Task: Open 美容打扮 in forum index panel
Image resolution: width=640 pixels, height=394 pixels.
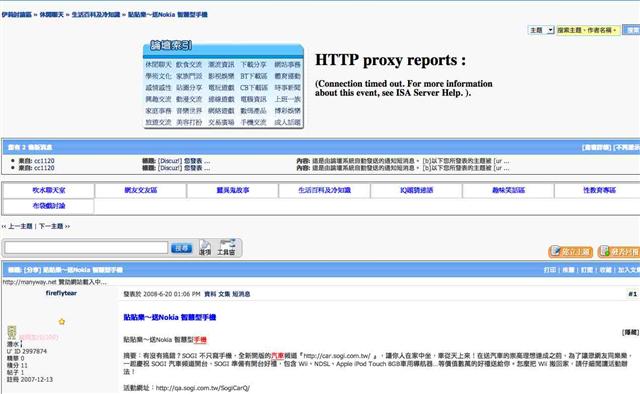Action: 189,122
